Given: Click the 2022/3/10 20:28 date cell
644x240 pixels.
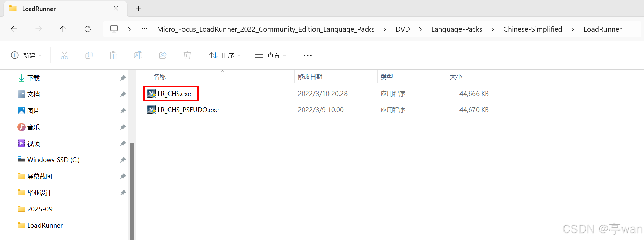Looking at the screenshot, I should [x=323, y=94].
